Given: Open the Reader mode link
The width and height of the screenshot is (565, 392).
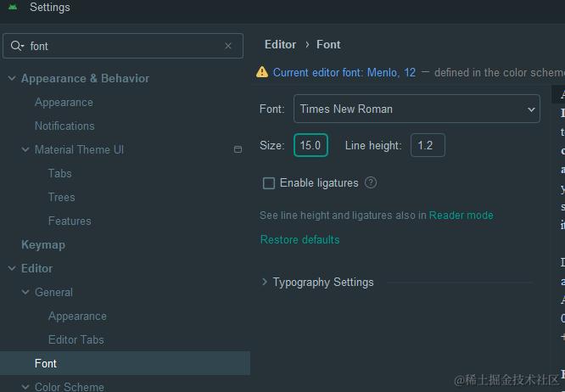Looking at the screenshot, I should click(462, 216).
